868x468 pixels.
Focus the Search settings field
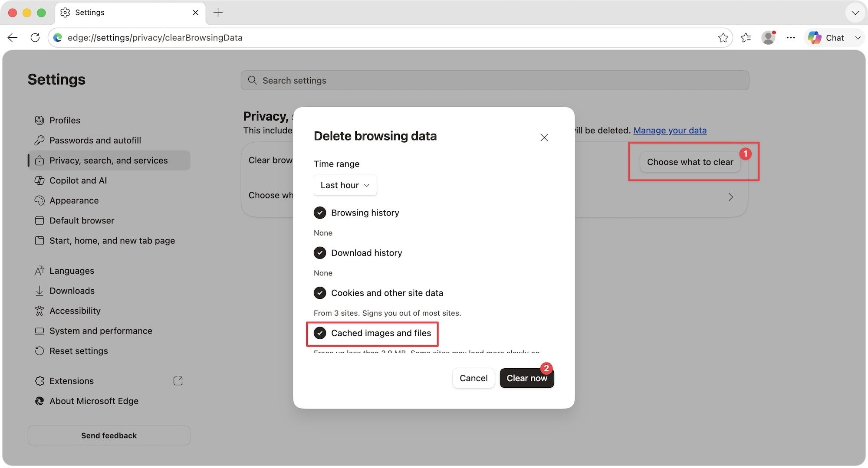495,80
